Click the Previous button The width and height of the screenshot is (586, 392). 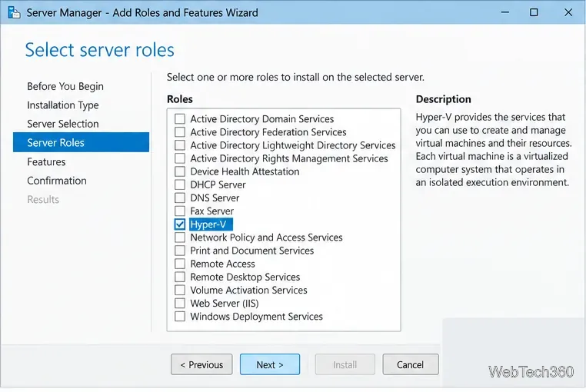[x=201, y=364]
